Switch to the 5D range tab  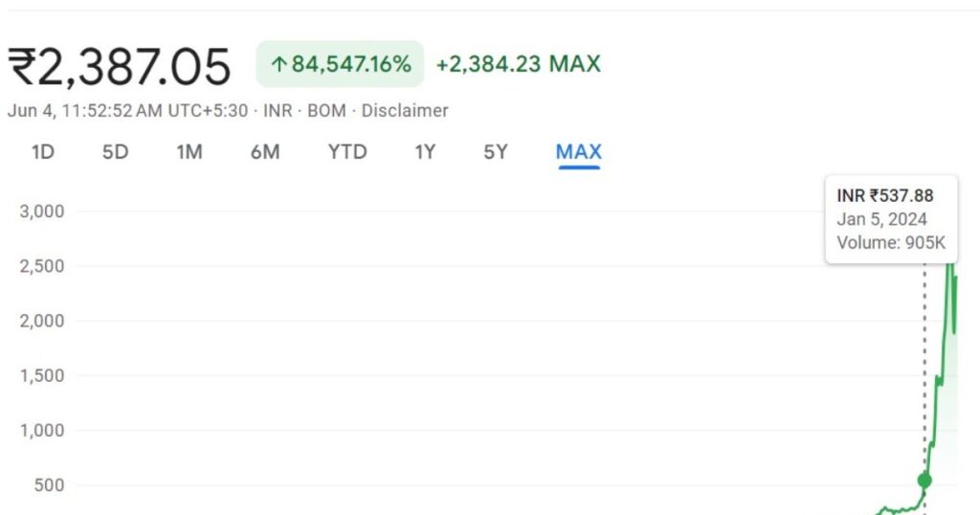coord(115,152)
